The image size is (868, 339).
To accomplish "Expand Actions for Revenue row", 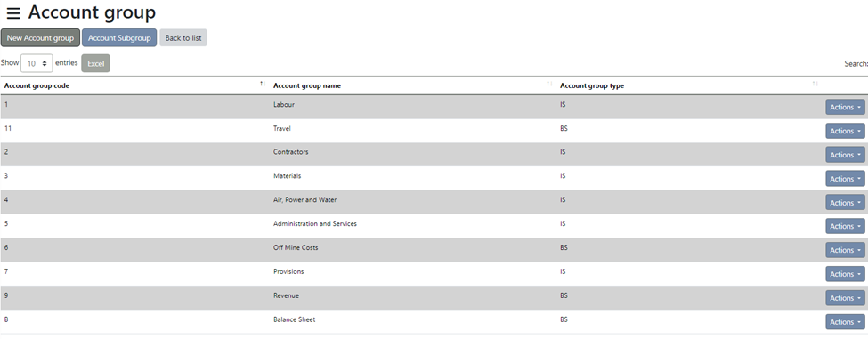I will pyautogui.click(x=845, y=298).
